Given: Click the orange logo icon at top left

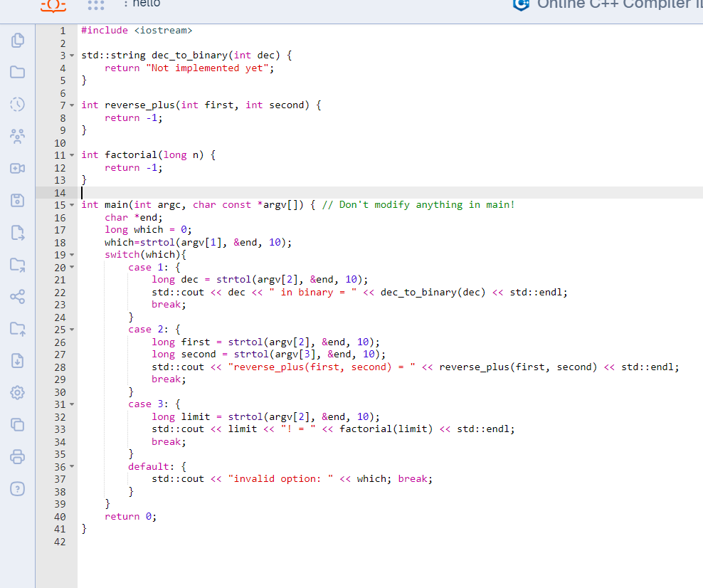Looking at the screenshot, I should 53,6.
